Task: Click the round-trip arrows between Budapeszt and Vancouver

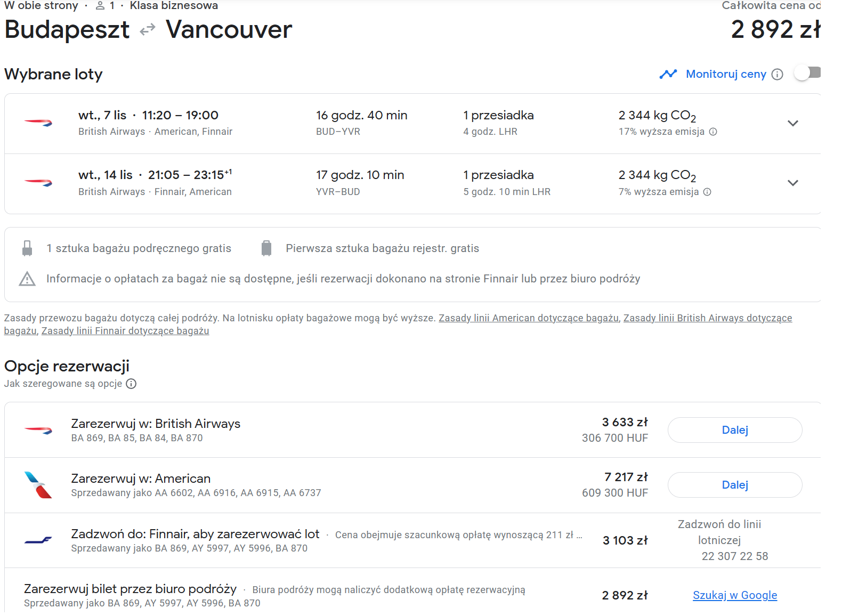Action: pyautogui.click(x=148, y=29)
